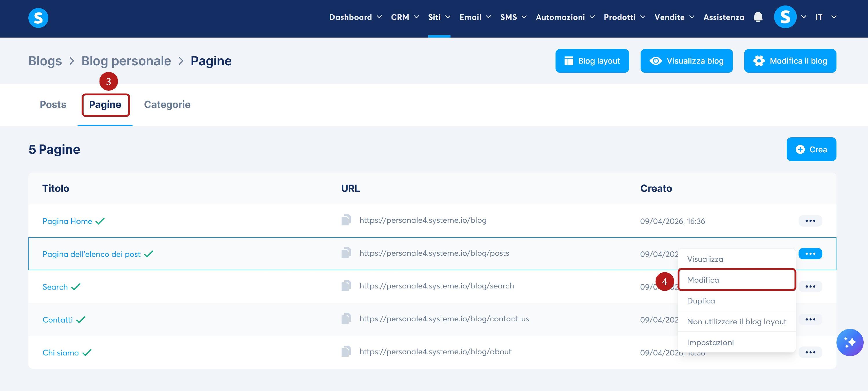Expand the Dashboard menu
Screen dimensions: 868x391
pyautogui.click(x=356, y=17)
